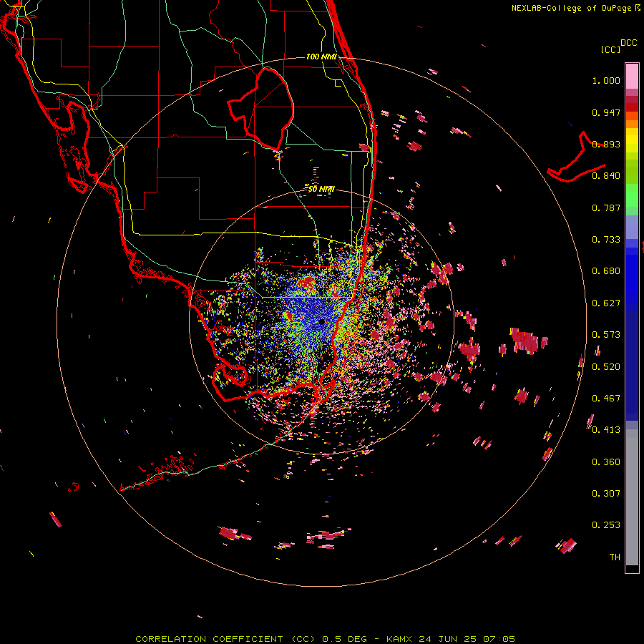Click the 100 NMI range ring label
Screen dimensions: 644x644
pos(321,57)
